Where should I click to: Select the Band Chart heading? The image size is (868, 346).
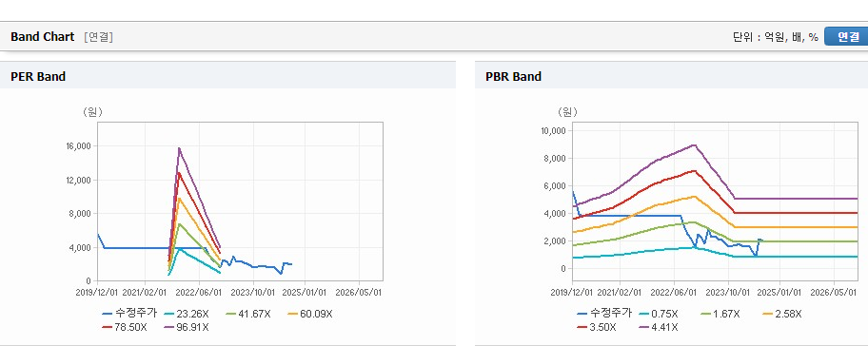(x=42, y=36)
